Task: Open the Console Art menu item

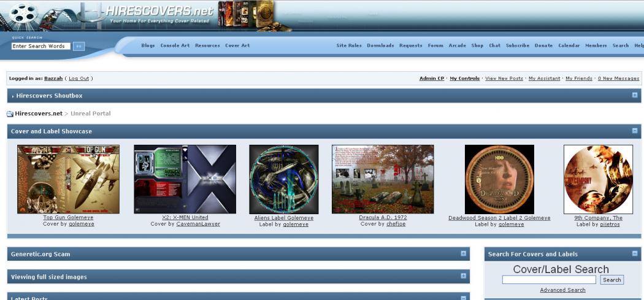Action: (x=175, y=45)
